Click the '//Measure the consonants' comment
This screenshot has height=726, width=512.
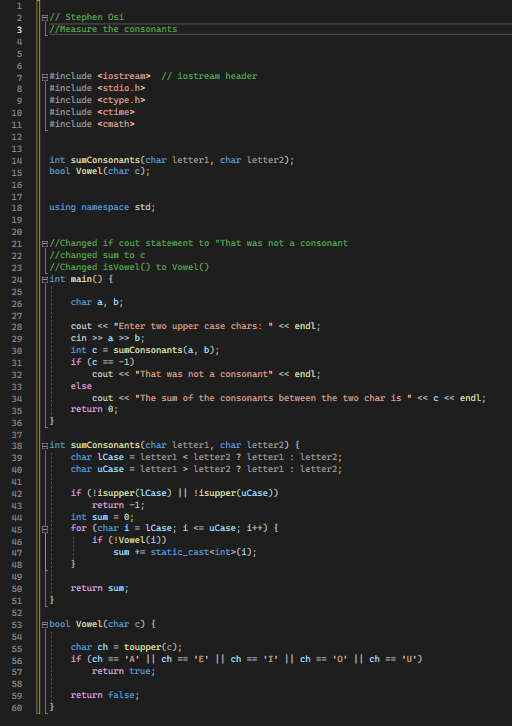[113, 29]
